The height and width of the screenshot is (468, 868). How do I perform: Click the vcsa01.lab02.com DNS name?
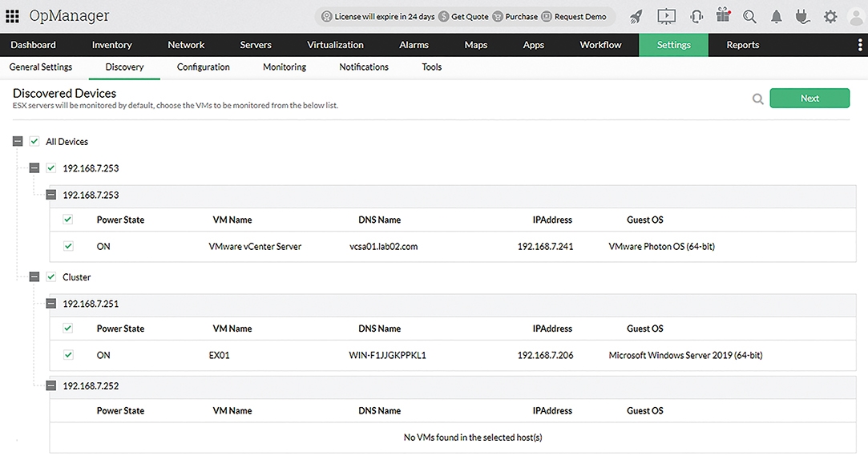coord(384,246)
